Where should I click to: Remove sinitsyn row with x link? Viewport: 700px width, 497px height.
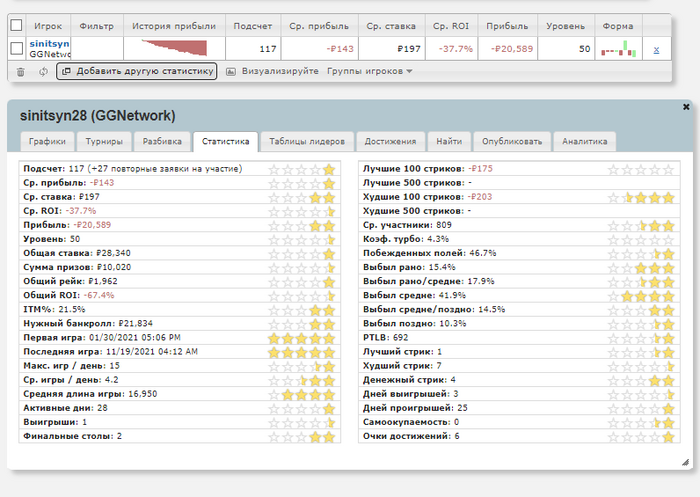coord(656,50)
